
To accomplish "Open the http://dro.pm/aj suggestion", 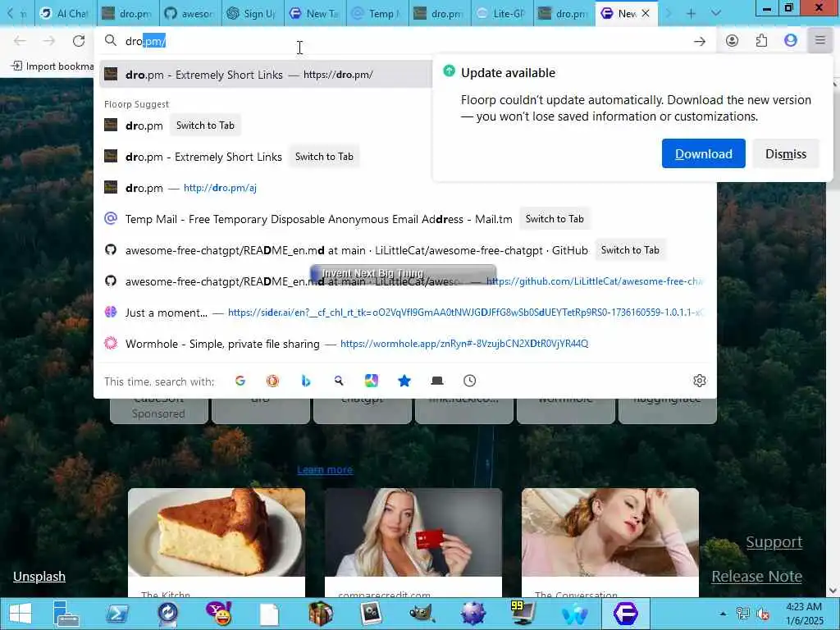I will [x=405, y=188].
